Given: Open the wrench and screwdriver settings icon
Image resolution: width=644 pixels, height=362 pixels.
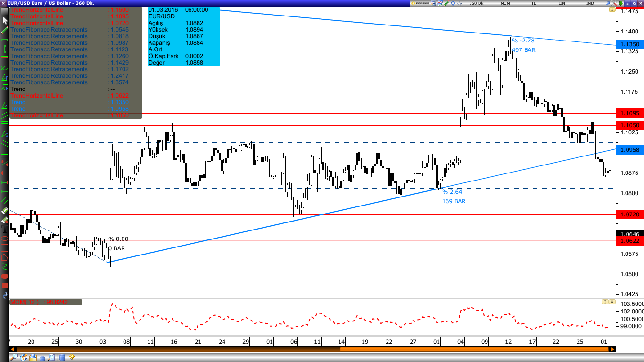Looking at the screenshot, I should pos(614,3).
